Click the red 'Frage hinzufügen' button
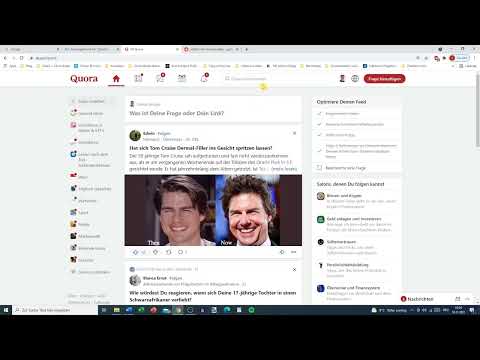The width and height of the screenshot is (480, 360). pyautogui.click(x=384, y=79)
